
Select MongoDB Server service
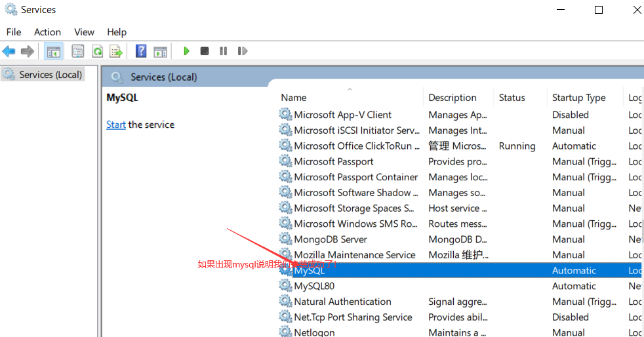pos(331,240)
